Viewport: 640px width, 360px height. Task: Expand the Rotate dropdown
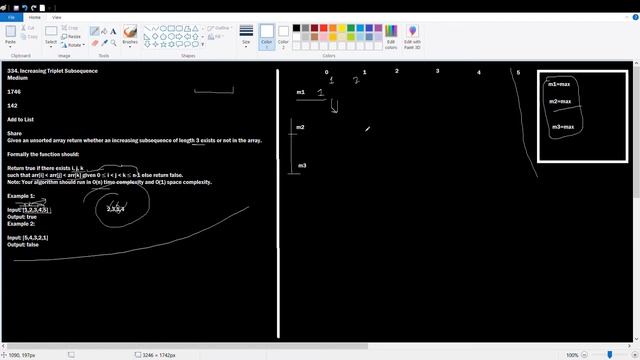84,45
